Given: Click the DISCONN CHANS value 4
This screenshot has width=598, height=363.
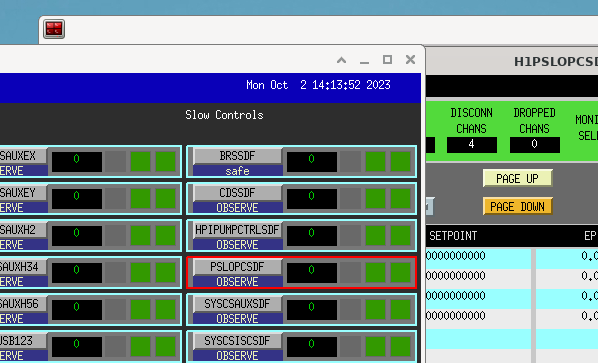Looking at the screenshot, I should 472,145.
